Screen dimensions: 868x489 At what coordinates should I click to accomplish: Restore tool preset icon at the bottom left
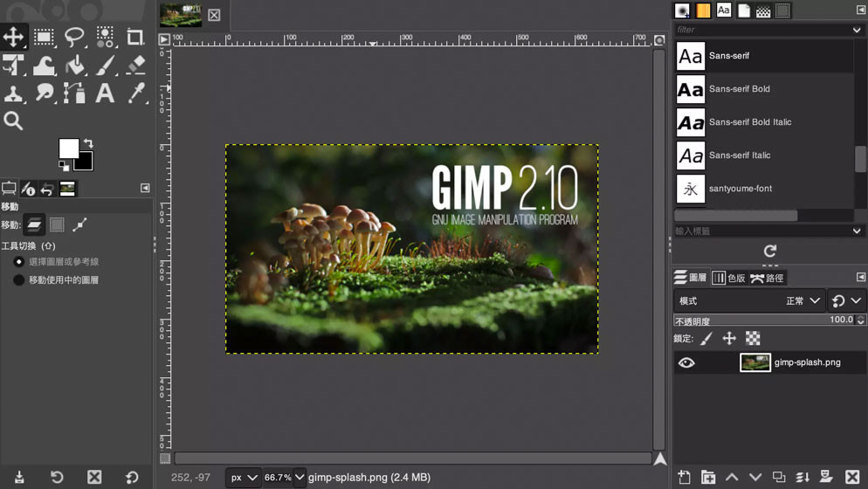click(57, 477)
